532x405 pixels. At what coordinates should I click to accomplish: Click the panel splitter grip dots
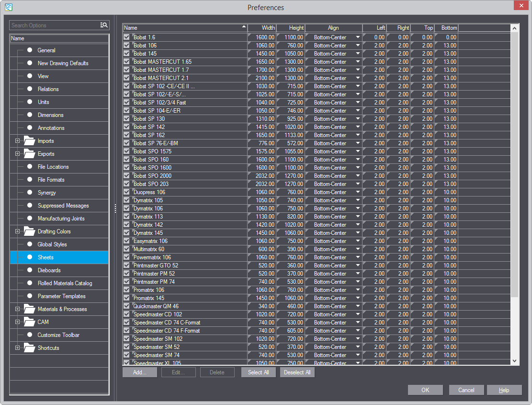point(115,208)
